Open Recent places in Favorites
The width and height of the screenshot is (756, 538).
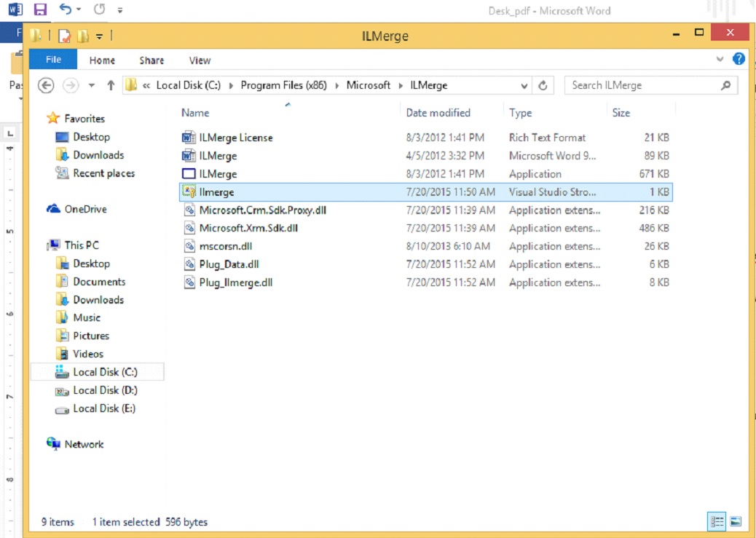[x=103, y=173]
